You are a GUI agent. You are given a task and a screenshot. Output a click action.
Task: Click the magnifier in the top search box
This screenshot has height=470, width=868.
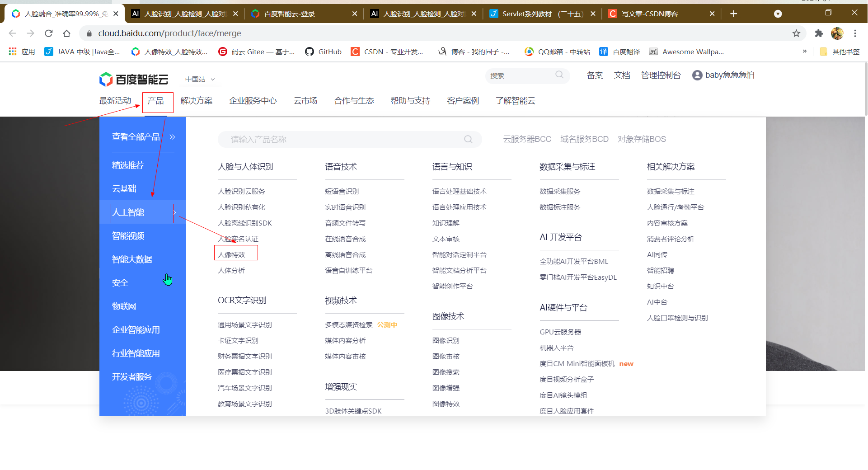[559, 75]
